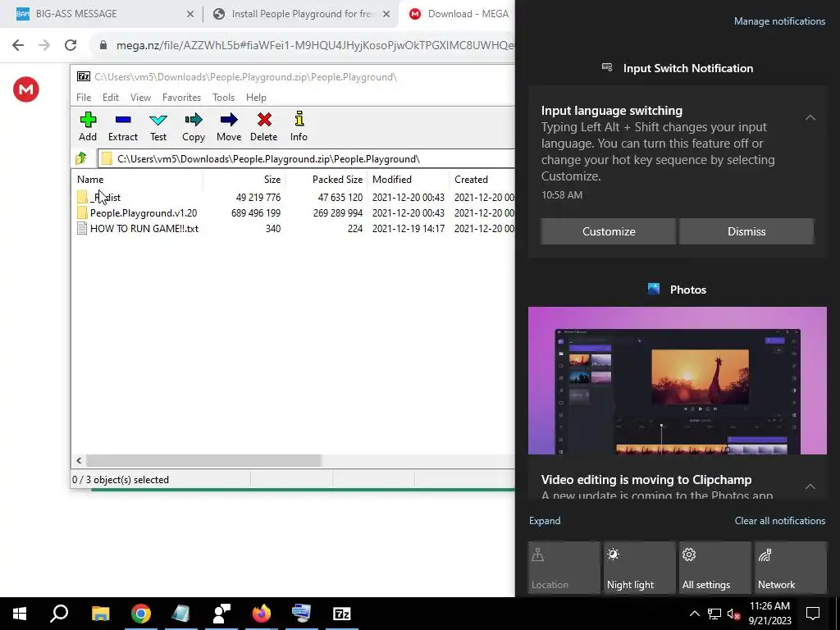The height and width of the screenshot is (630, 840).
Task: Click the Customize notification button
Action: pos(609,231)
